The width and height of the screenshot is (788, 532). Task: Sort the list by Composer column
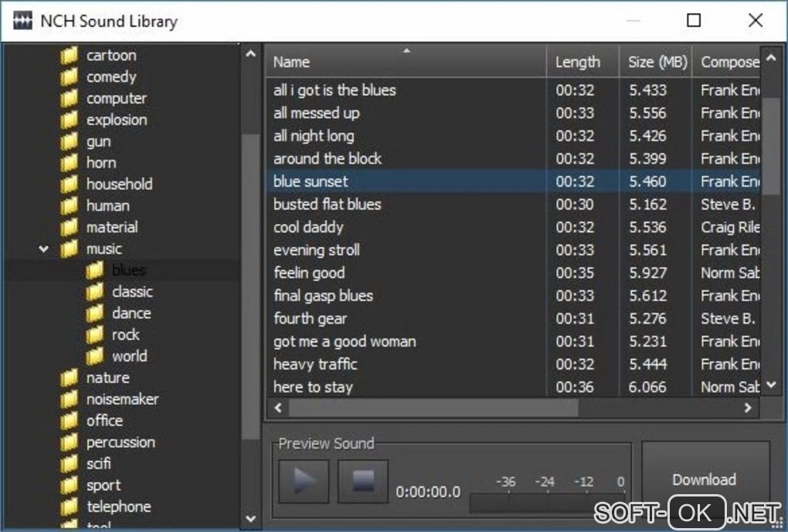click(727, 61)
